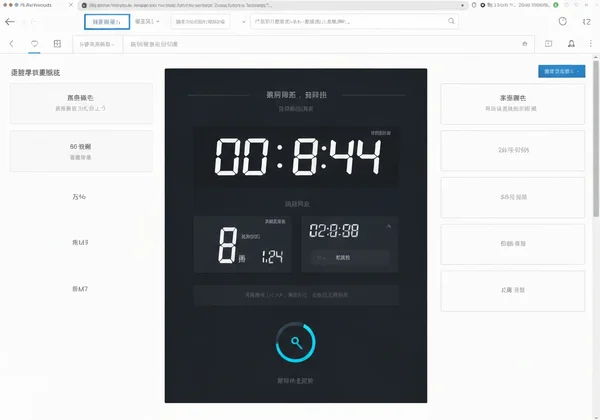
Task: Click the dark text bar below the cards
Action: coord(296,295)
